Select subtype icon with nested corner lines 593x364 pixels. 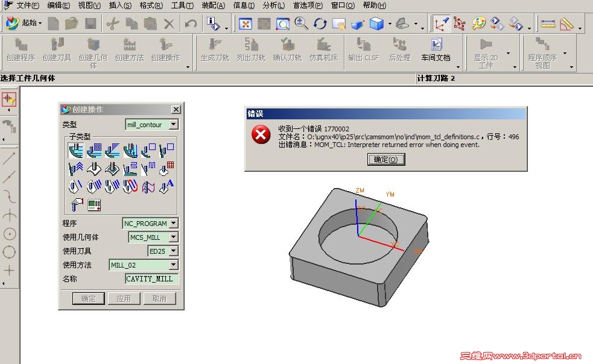(112, 151)
